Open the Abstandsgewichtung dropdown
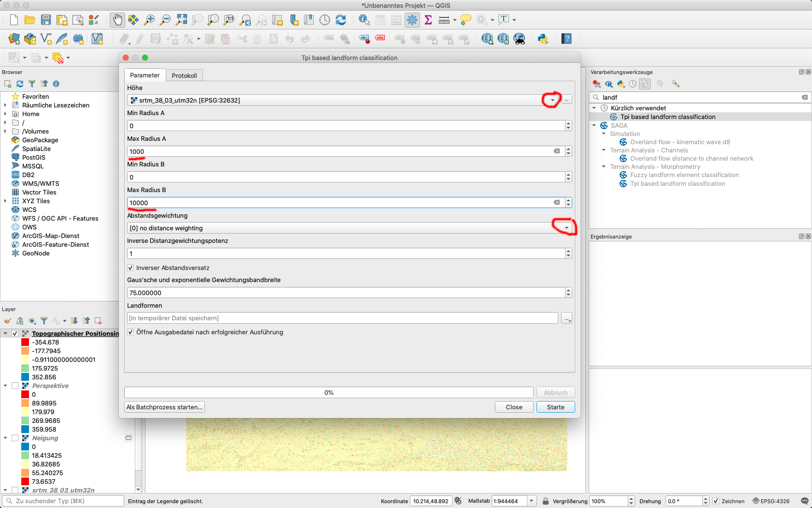 coord(566,228)
